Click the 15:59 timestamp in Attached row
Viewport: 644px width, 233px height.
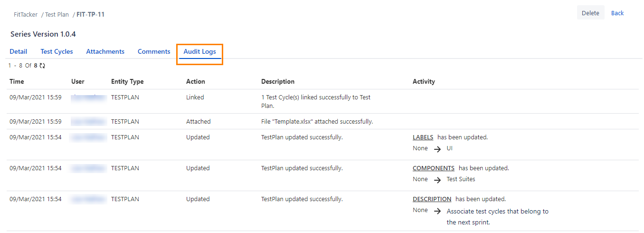point(36,121)
